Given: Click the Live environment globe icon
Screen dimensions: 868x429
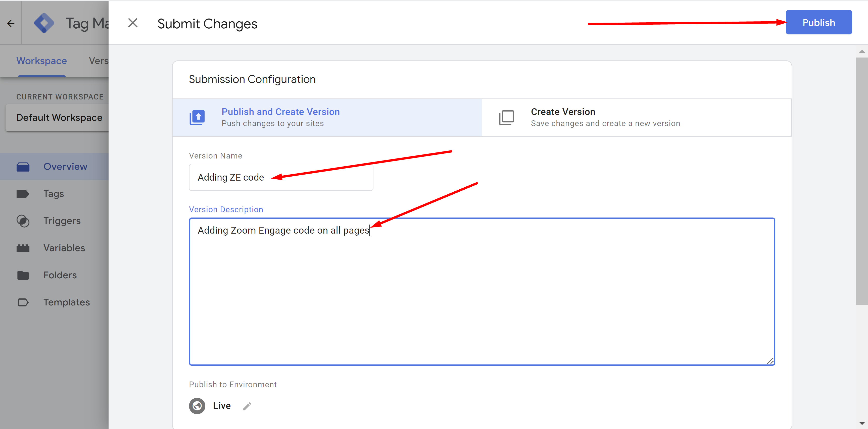Looking at the screenshot, I should point(197,406).
